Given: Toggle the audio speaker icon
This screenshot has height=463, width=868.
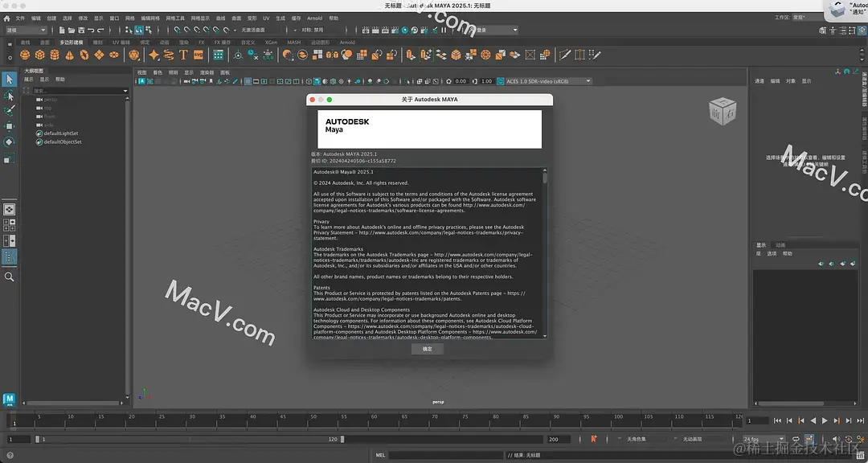Looking at the screenshot, I should (836, 439).
